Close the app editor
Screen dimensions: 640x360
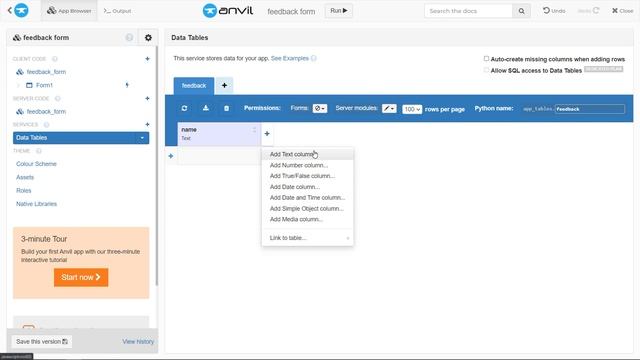coord(622,11)
